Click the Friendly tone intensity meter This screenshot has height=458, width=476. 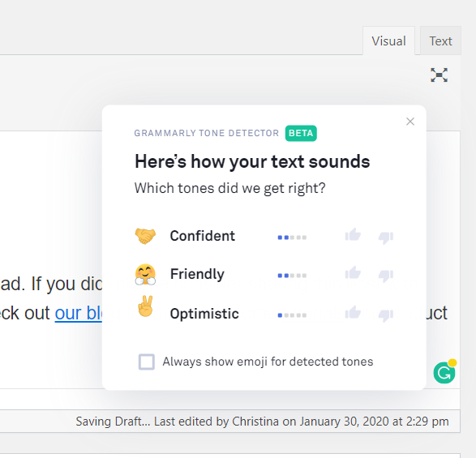292,276
